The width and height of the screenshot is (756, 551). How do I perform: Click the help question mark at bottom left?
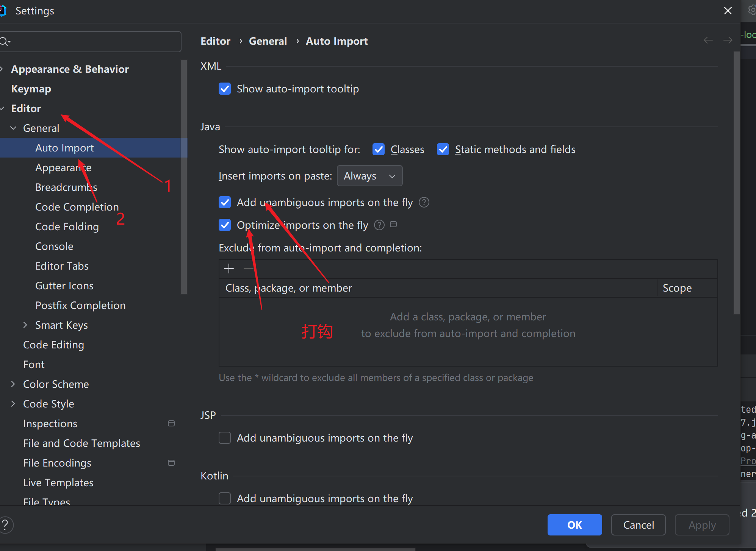(6, 525)
